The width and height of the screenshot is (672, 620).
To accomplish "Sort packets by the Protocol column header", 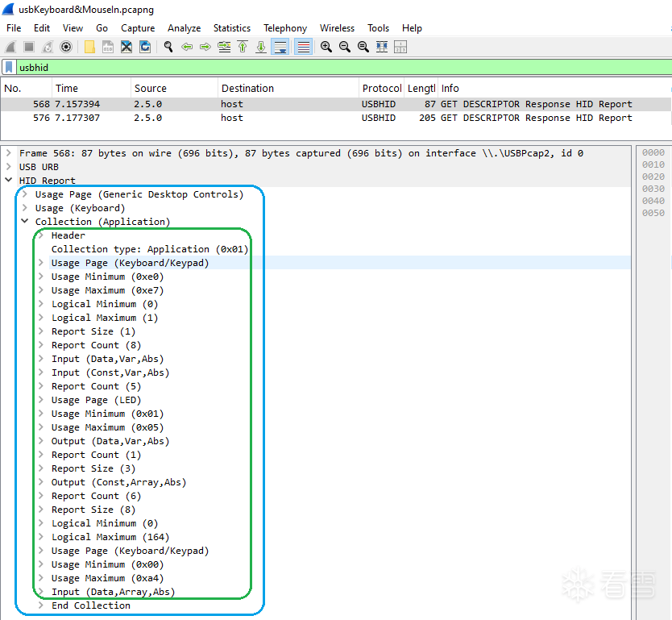I will (x=381, y=89).
